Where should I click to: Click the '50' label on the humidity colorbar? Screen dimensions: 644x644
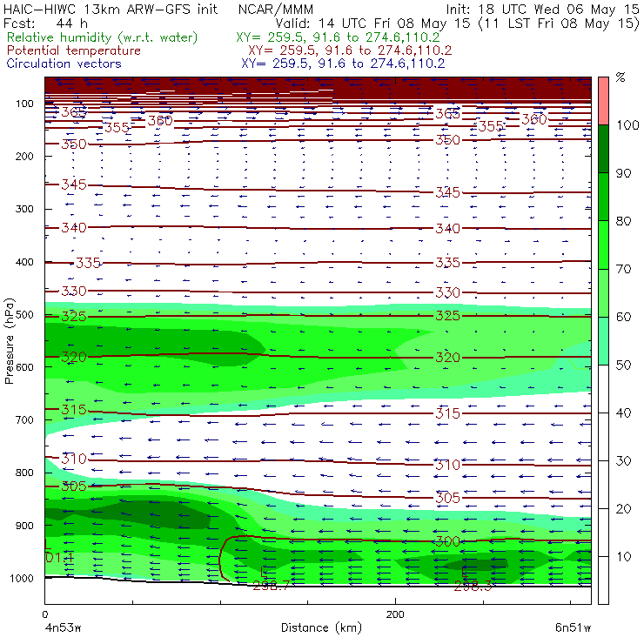[624, 365]
